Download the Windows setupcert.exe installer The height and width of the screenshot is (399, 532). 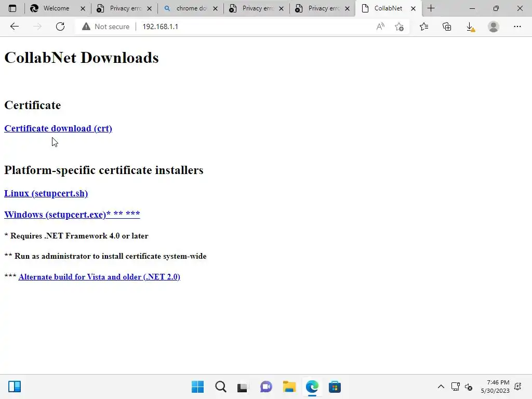pyautogui.click(x=72, y=215)
